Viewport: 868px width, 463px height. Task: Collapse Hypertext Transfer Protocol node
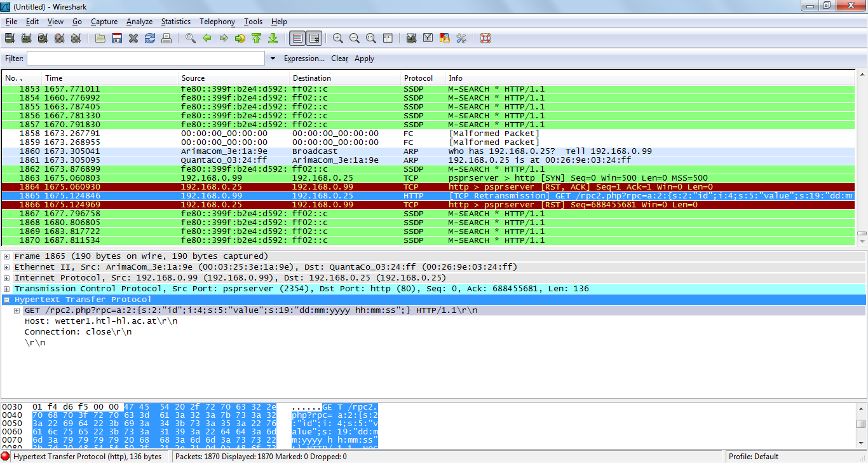pos(6,300)
